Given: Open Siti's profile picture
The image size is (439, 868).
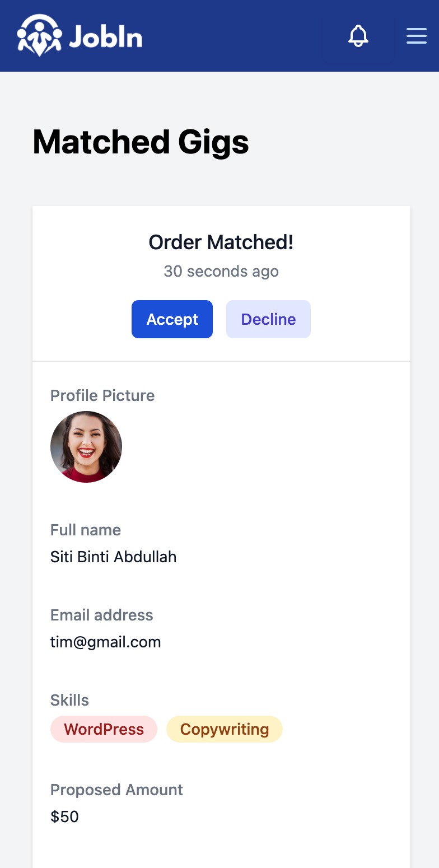Looking at the screenshot, I should tap(86, 447).
